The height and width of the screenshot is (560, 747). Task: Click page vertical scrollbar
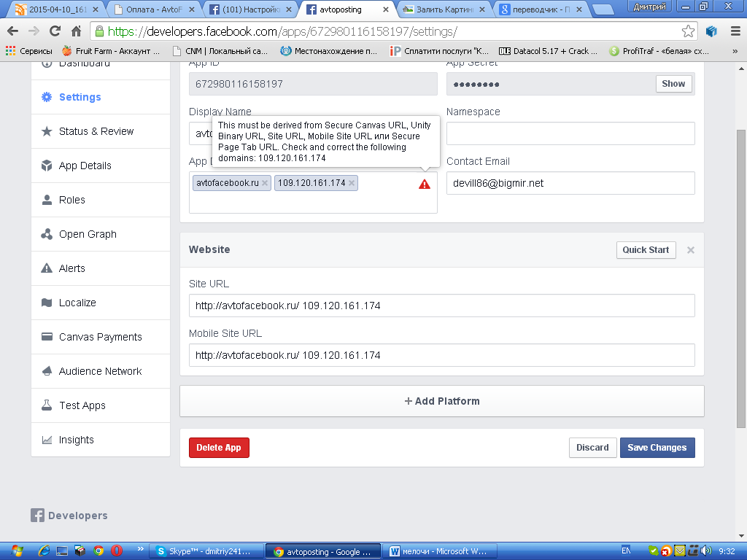(x=741, y=279)
